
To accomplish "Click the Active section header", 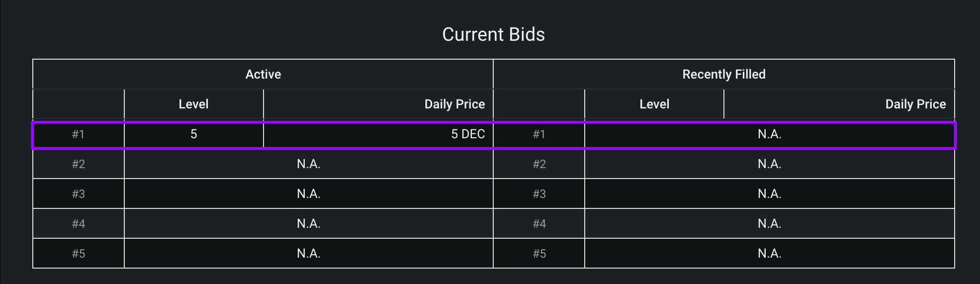I will click(x=263, y=75).
